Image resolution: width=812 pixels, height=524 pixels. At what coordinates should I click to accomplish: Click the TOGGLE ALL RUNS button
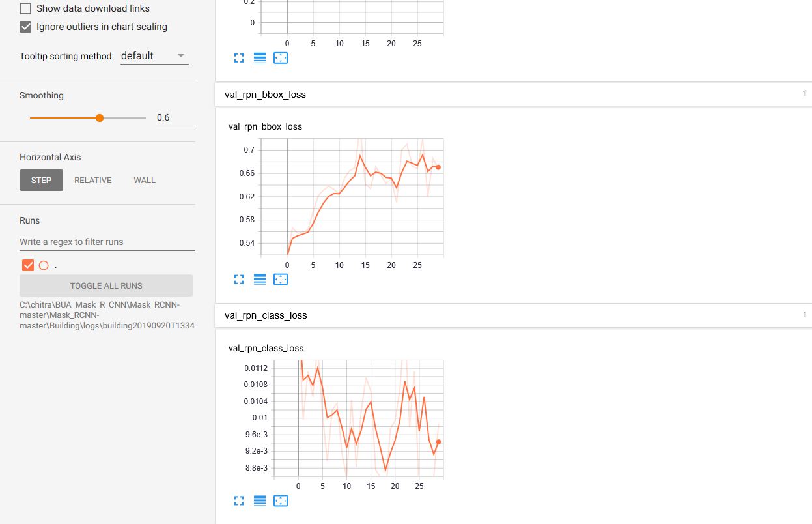(x=106, y=285)
